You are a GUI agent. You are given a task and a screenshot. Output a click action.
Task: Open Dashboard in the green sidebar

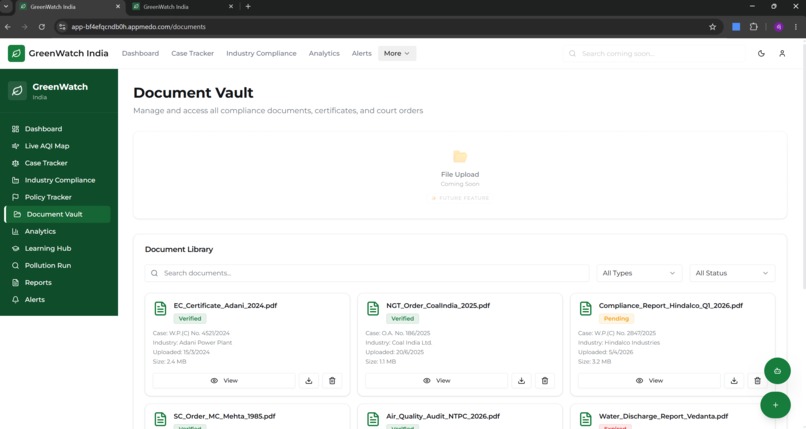click(59, 129)
